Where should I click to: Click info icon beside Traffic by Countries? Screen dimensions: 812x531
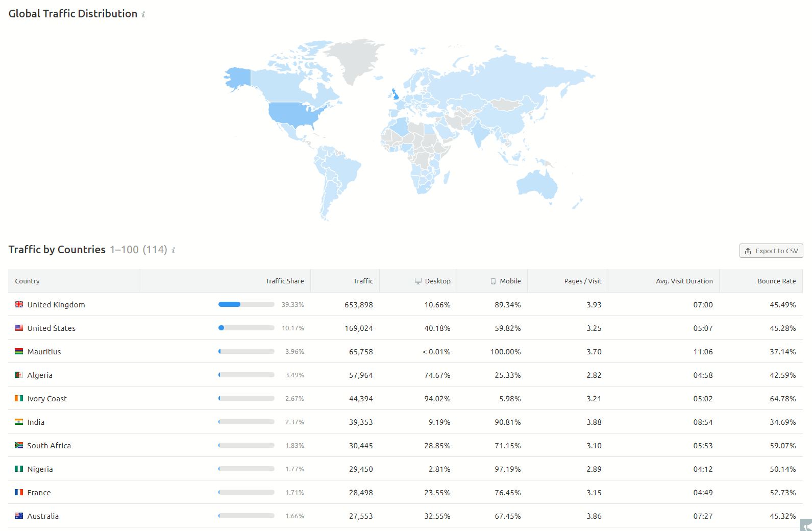click(174, 250)
